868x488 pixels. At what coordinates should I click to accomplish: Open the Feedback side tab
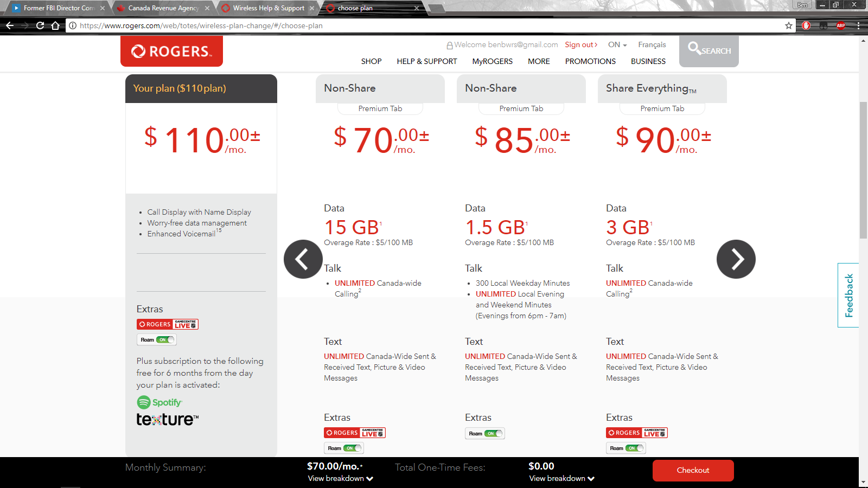click(848, 296)
